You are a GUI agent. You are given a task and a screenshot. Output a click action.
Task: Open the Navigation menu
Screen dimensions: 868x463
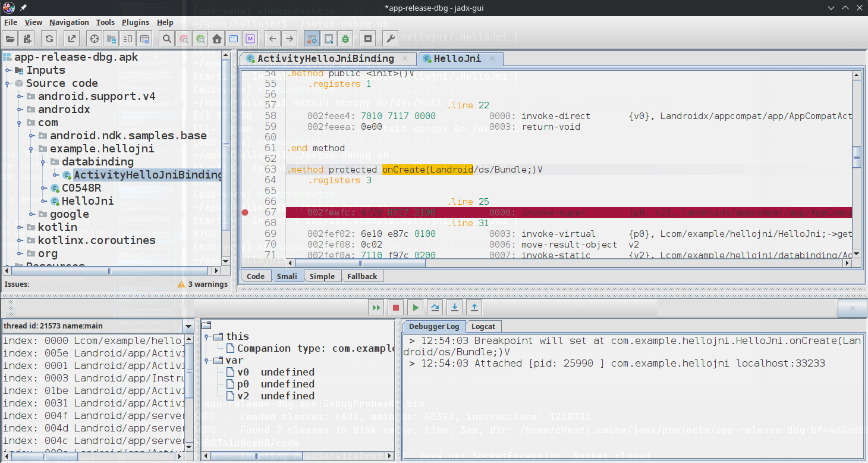tap(69, 22)
